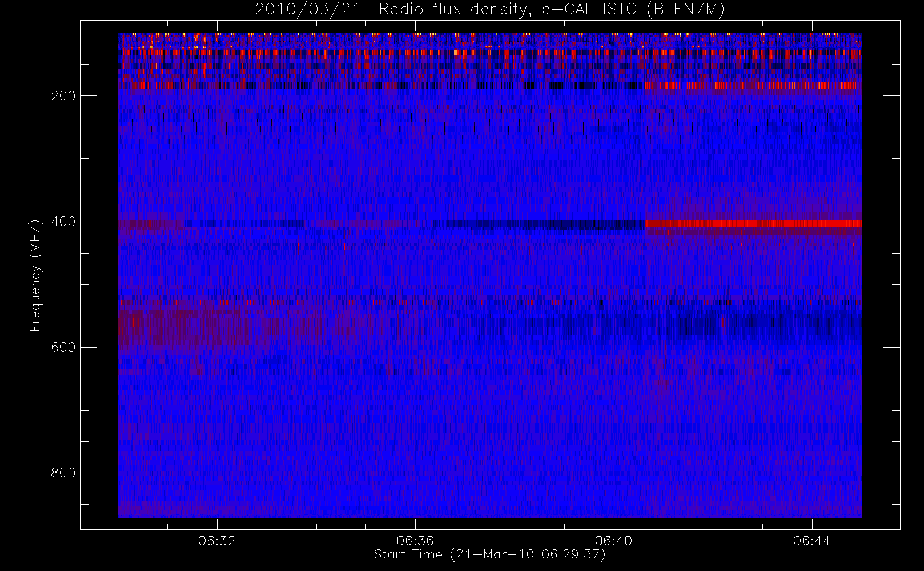
Task: Click the 200 frequency tick label
Action: [63, 96]
